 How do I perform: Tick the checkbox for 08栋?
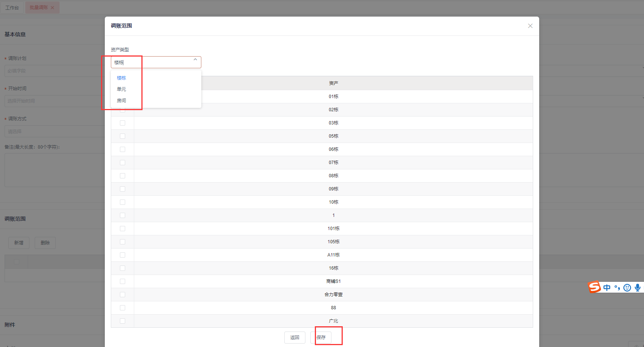click(123, 176)
